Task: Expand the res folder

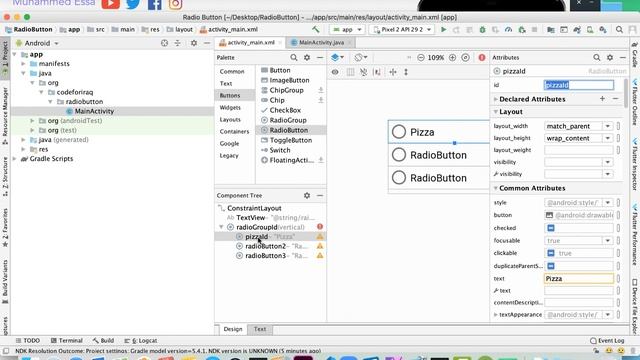Action: (23, 149)
